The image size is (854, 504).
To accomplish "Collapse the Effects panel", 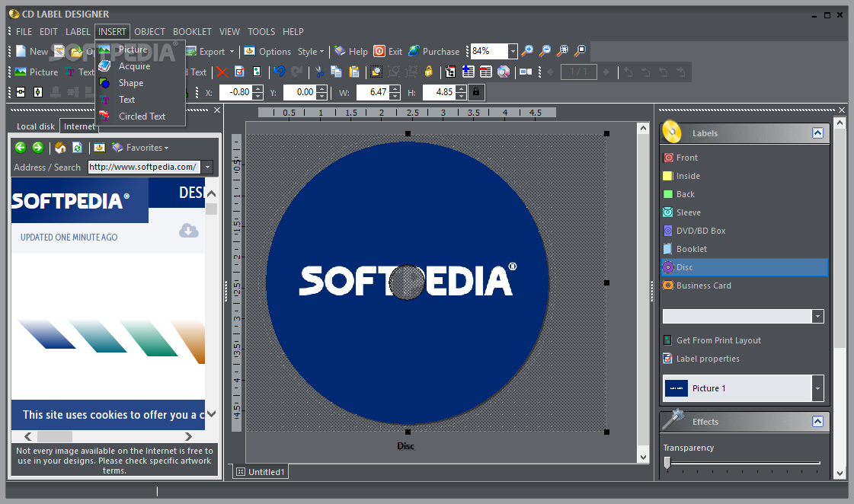I will (x=817, y=421).
